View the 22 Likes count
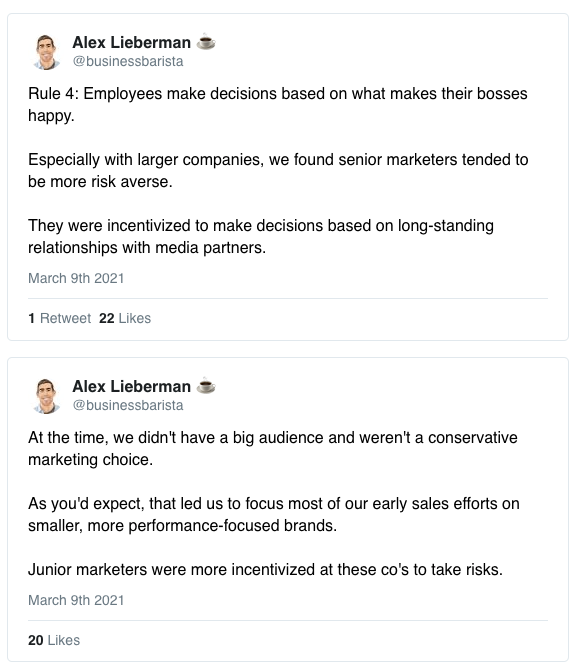The width and height of the screenshot is (577, 670). pos(125,318)
